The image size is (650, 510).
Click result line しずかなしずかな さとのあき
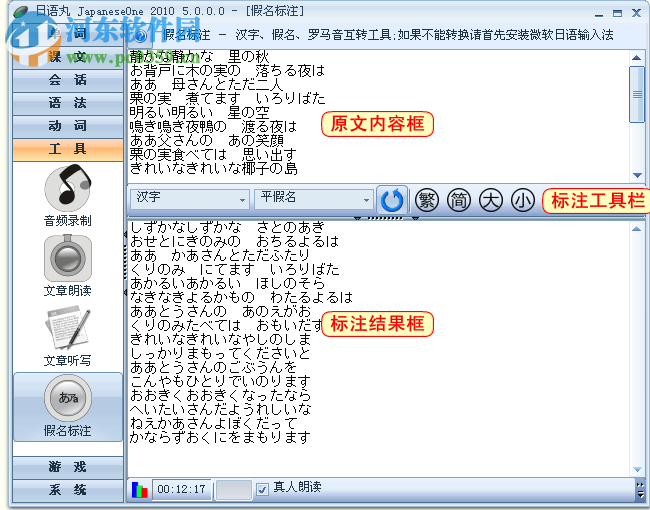pos(228,227)
